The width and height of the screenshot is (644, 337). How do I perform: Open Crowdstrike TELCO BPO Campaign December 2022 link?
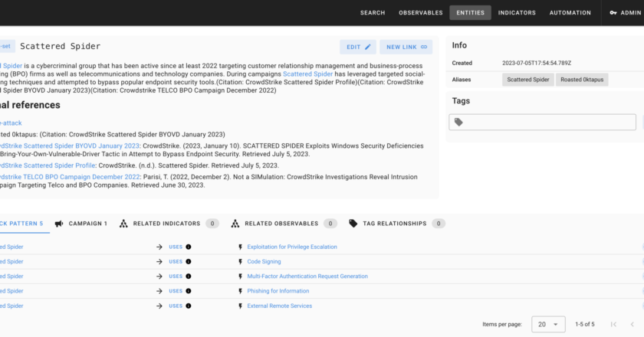click(x=70, y=177)
